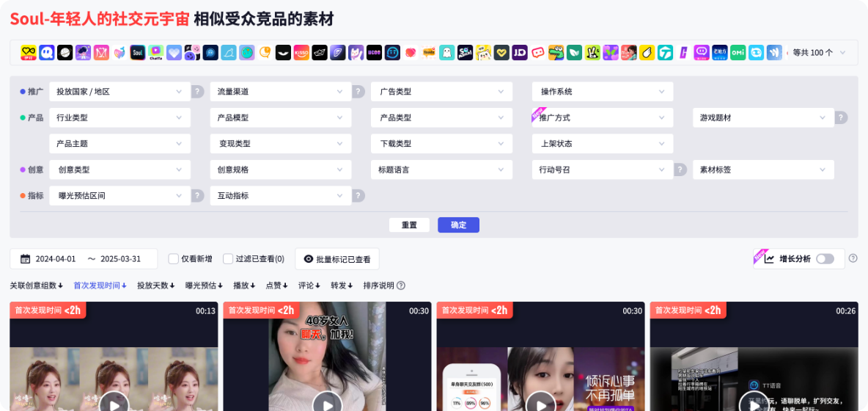Viewport: 868px width, 411px height.
Task: Select the black planet app icon
Action: click(x=65, y=53)
